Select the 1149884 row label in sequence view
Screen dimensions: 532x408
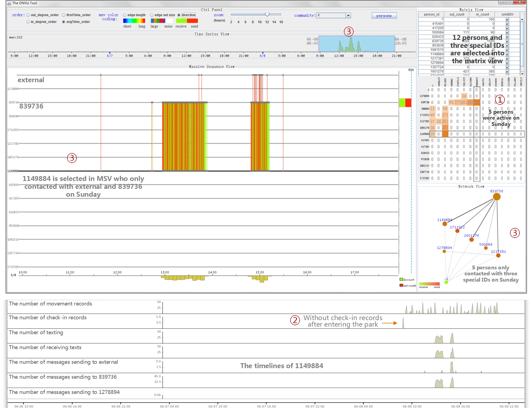coord(13,171)
